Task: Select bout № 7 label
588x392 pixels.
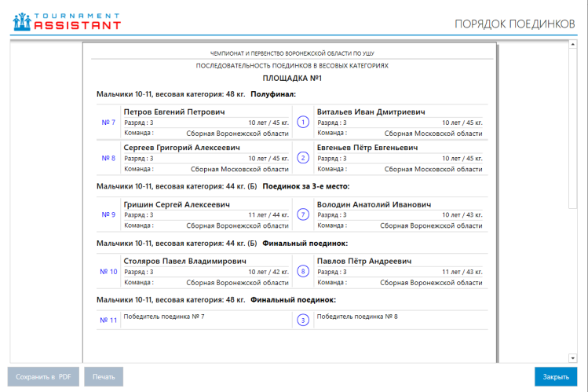Action: pyautogui.click(x=108, y=123)
